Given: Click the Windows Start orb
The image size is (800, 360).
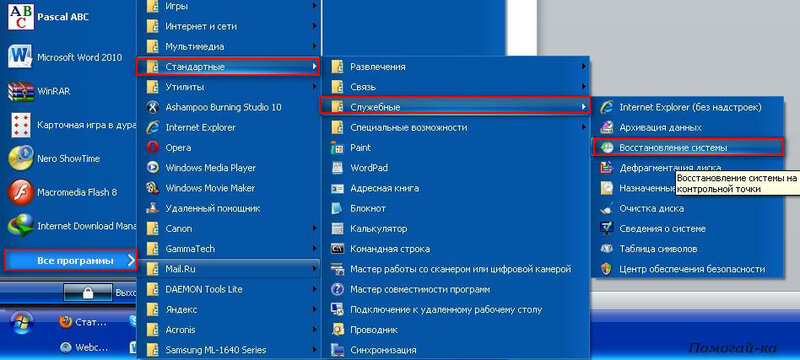Looking at the screenshot, I should point(21,321).
